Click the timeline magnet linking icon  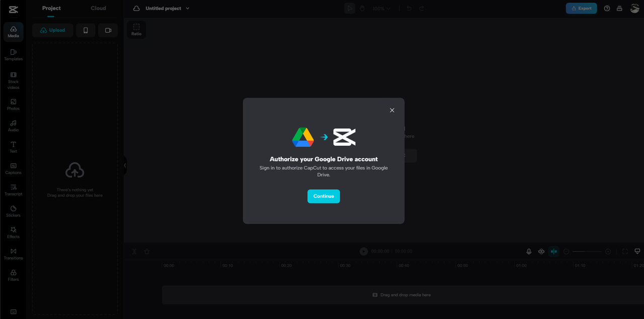click(x=541, y=252)
